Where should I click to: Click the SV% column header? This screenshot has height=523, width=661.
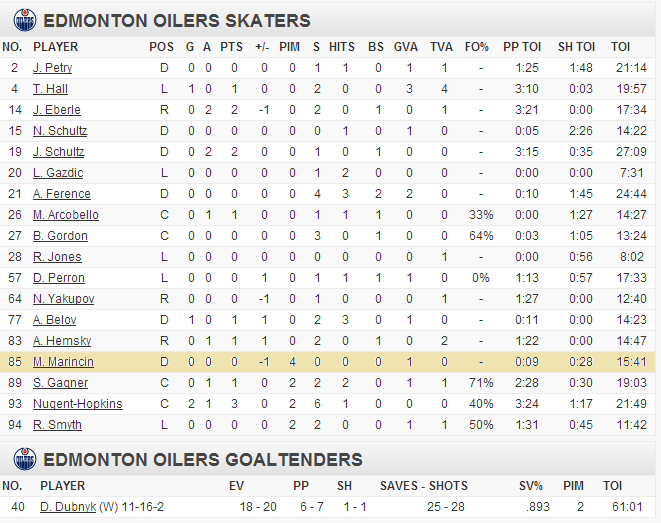click(531, 486)
